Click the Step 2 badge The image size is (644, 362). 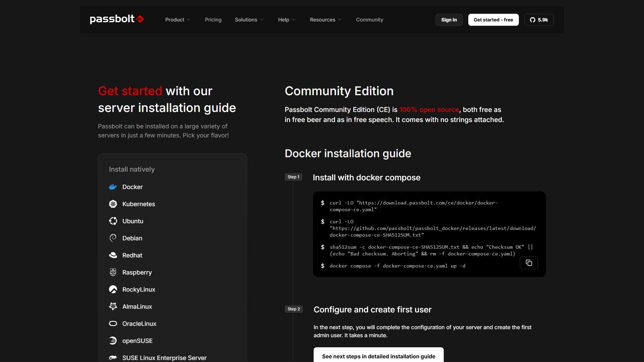click(x=294, y=309)
